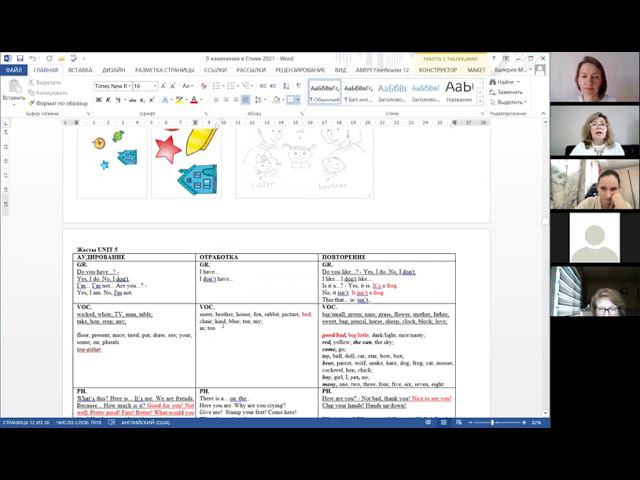Toggle italic (К) formatting
The image size is (640, 480).
pos(108,100)
